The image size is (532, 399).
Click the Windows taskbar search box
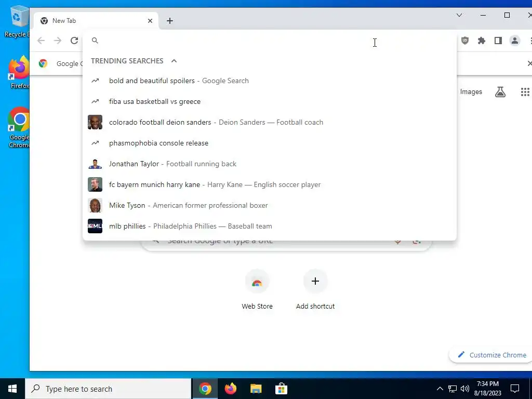pos(108,389)
